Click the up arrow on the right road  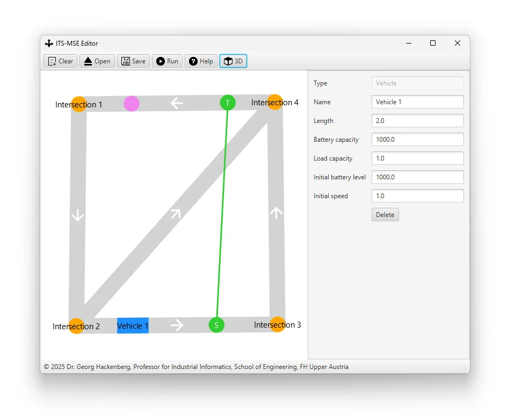tap(276, 213)
